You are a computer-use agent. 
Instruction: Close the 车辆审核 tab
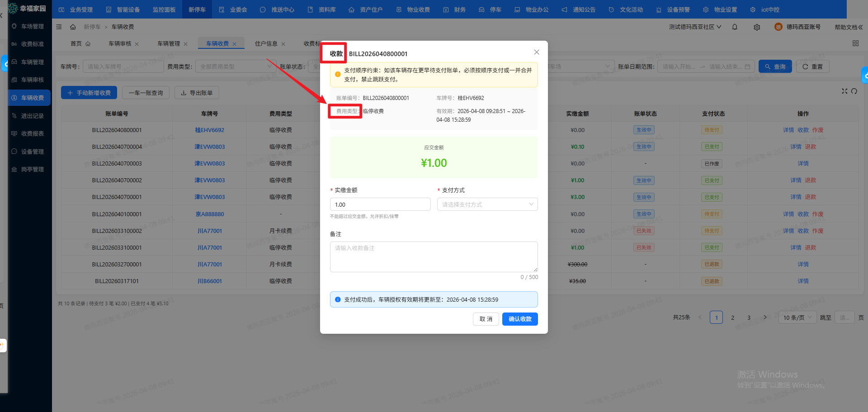137,44
